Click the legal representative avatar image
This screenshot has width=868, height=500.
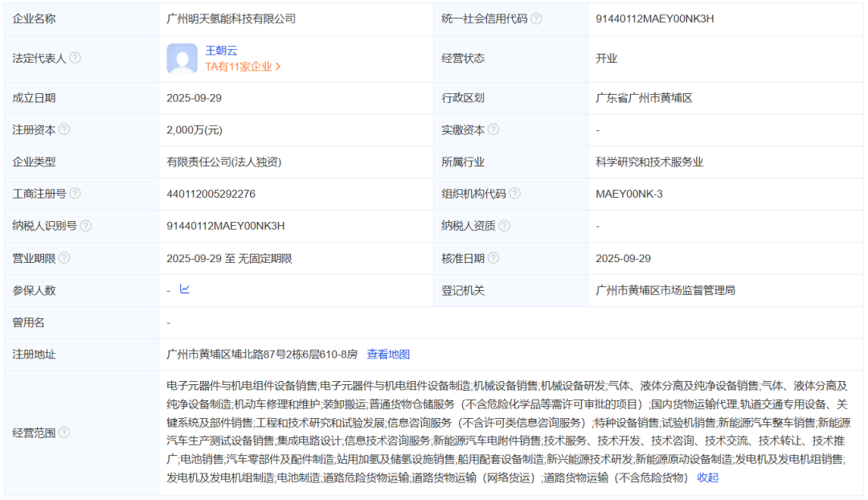(182, 58)
